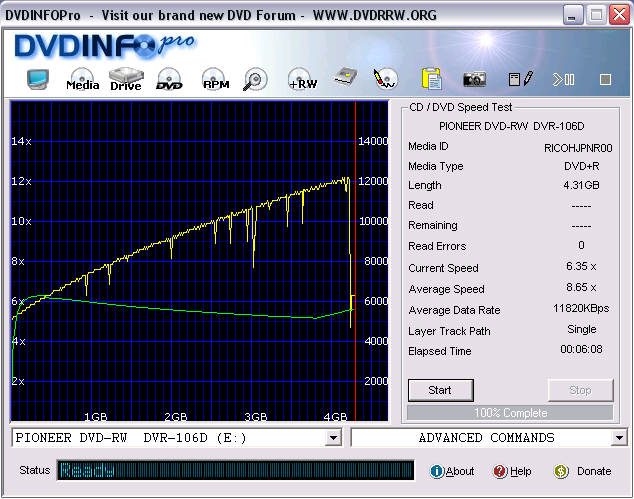This screenshot has height=499, width=634.
Task: Open the Media info tool
Action: coord(82,79)
